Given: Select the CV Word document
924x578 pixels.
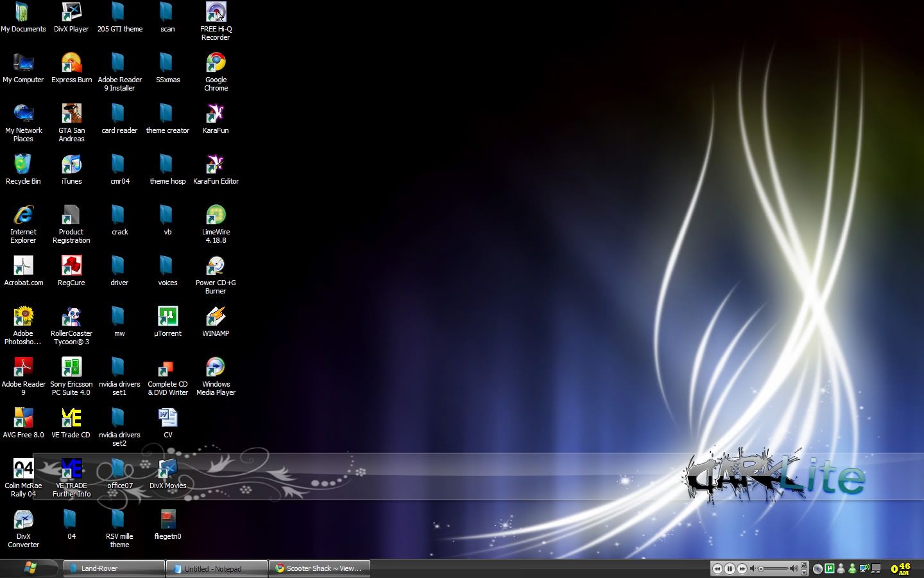Looking at the screenshot, I should 167,418.
